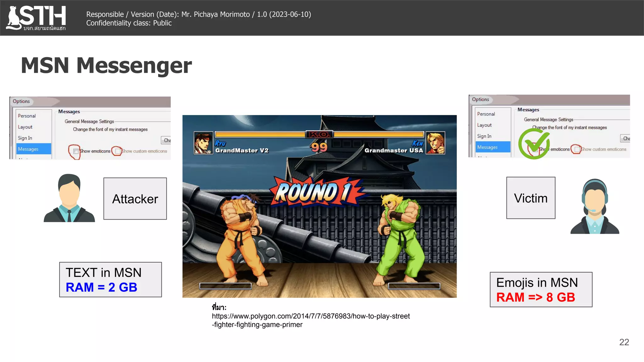The height and width of the screenshot is (362, 644).
Task: Click 'Change the font' text in left window
Action: 110,129
